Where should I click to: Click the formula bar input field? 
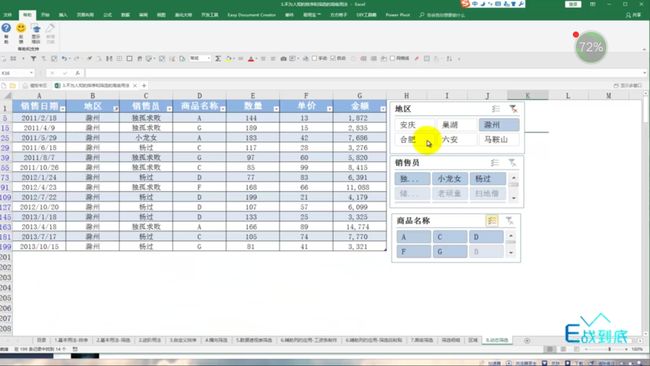tap(365, 73)
